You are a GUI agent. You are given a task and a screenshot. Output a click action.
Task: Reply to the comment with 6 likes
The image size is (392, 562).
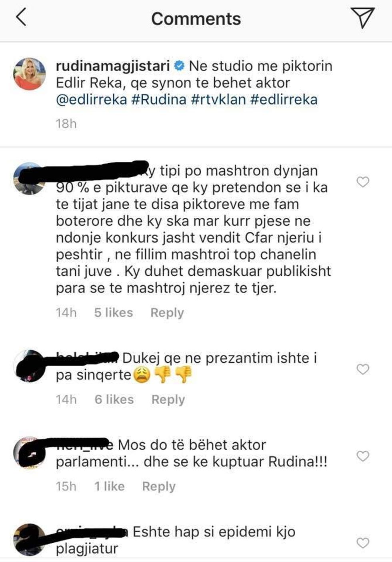click(x=168, y=399)
